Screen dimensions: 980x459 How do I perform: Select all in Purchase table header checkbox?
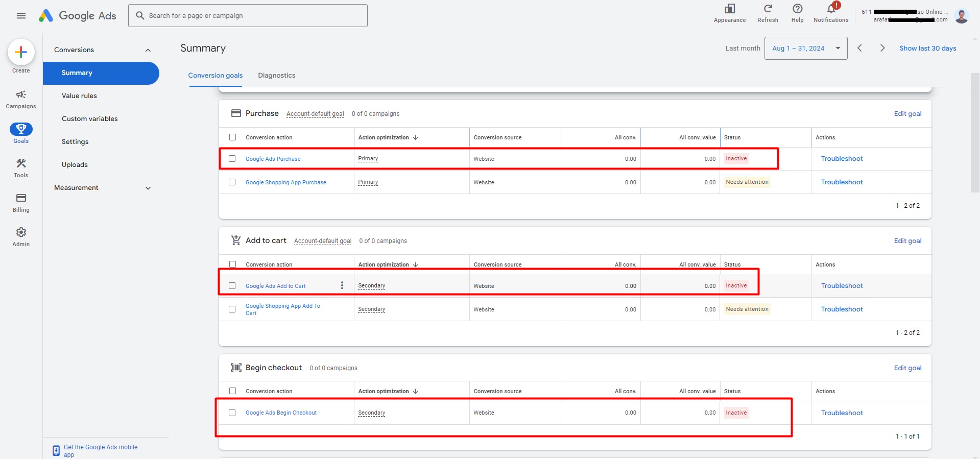(x=233, y=137)
